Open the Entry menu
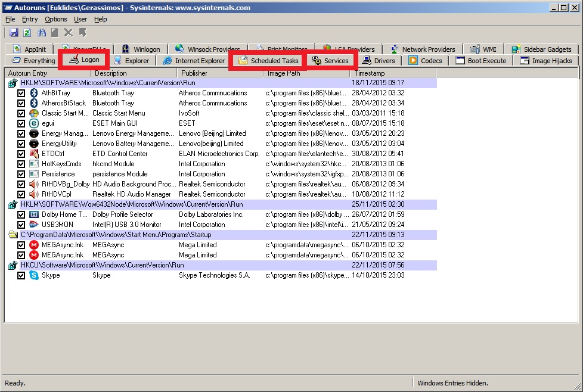The image size is (583, 392). (30, 19)
